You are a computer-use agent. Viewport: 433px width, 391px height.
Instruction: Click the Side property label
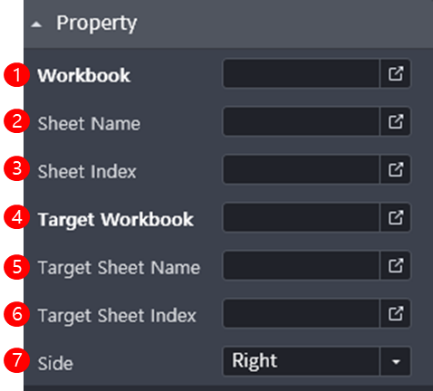coord(55,363)
